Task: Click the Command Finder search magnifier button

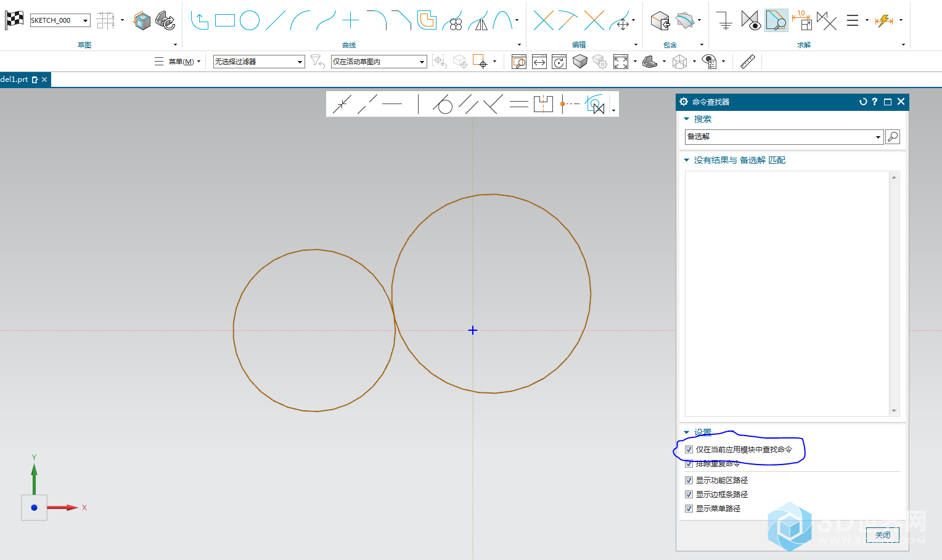Action: point(893,137)
